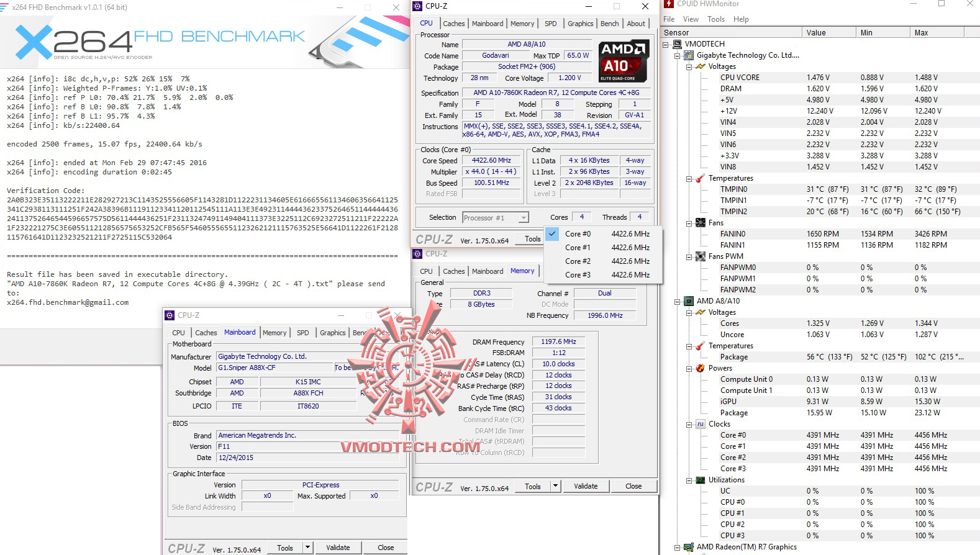Click the Max column header in HWMonitor
Image resolution: width=980 pixels, height=555 pixels.
937,33
